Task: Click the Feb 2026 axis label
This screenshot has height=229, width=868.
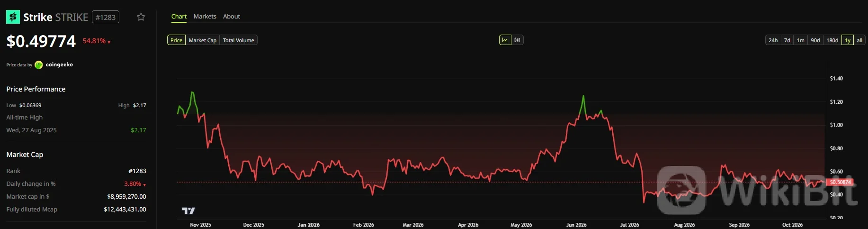Action: click(x=363, y=225)
